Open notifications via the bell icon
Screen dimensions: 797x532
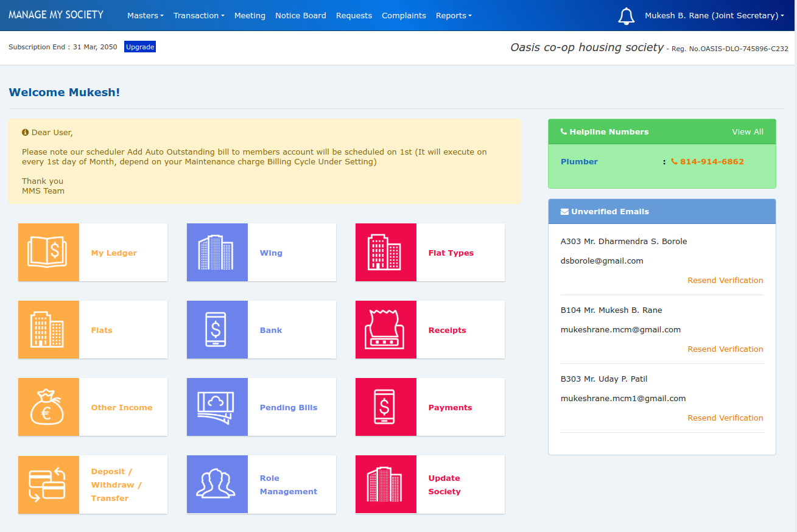626,16
